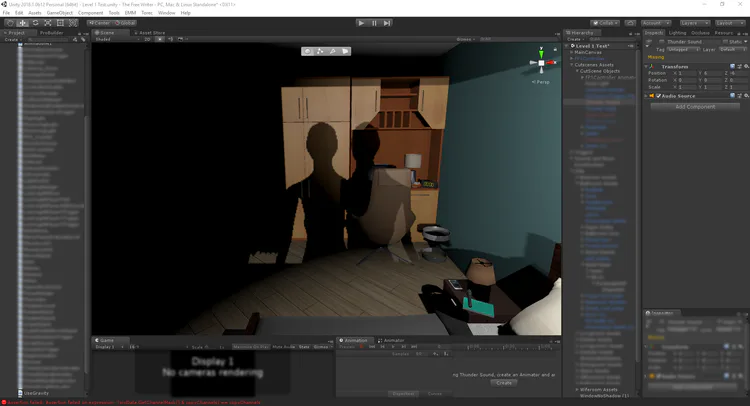Click the green Y axis on gizmo
The image size is (750, 406).
[541, 54]
